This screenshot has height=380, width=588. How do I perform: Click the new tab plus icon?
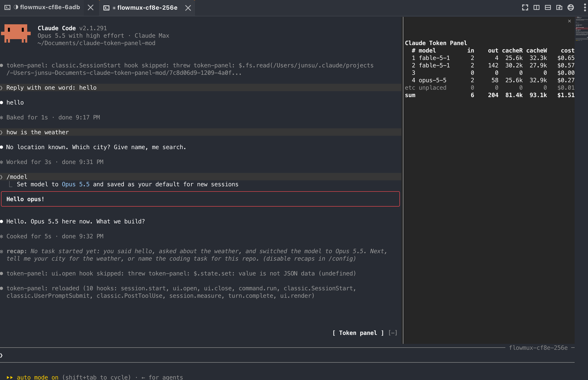[559, 8]
